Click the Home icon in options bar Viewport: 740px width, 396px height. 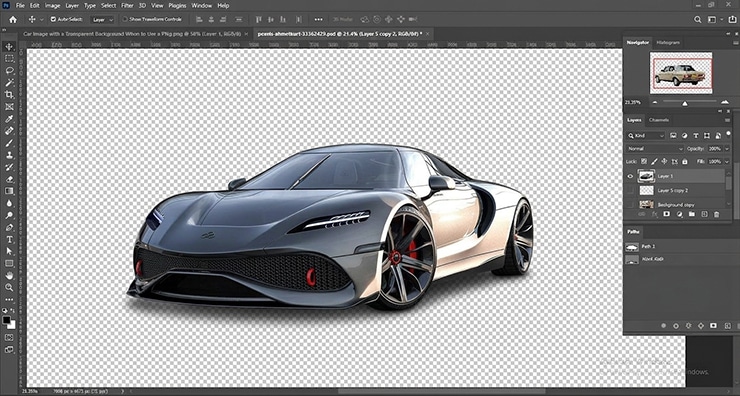click(x=13, y=19)
